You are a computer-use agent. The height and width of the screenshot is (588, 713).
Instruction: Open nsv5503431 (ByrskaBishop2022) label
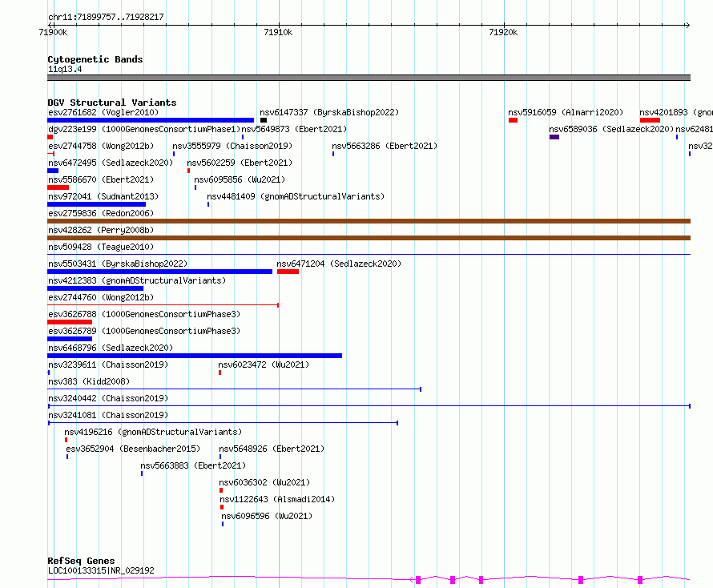pos(118,264)
